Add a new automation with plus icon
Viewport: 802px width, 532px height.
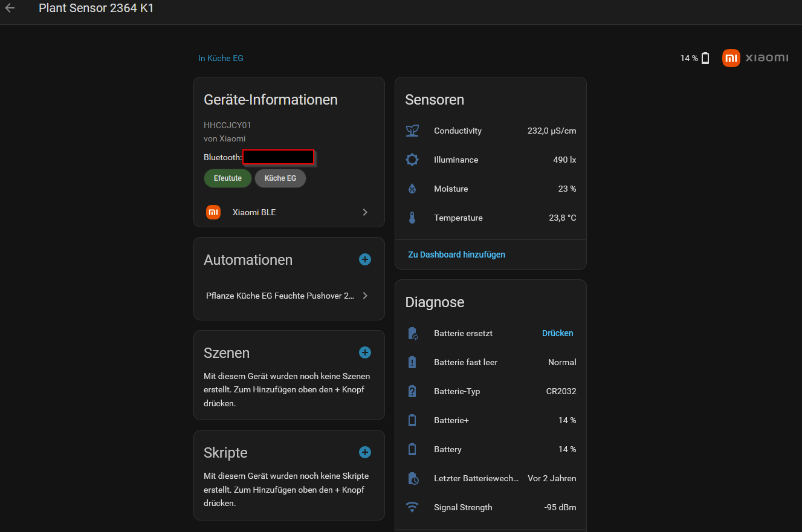click(x=365, y=259)
